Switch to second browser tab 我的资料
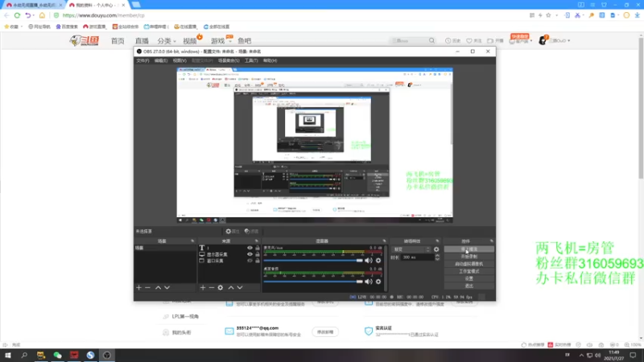This screenshot has width=644, height=362. coord(97,5)
